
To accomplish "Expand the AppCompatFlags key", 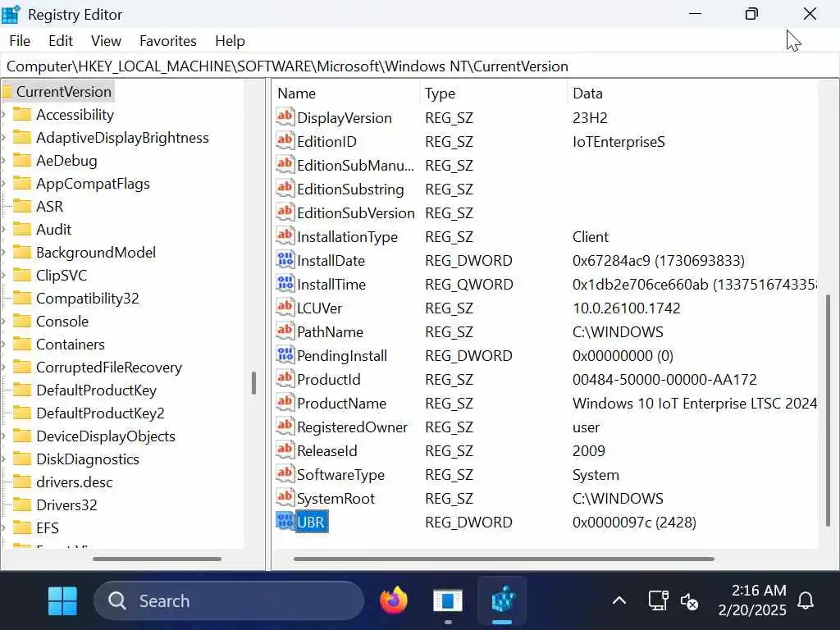I will pos(4,184).
